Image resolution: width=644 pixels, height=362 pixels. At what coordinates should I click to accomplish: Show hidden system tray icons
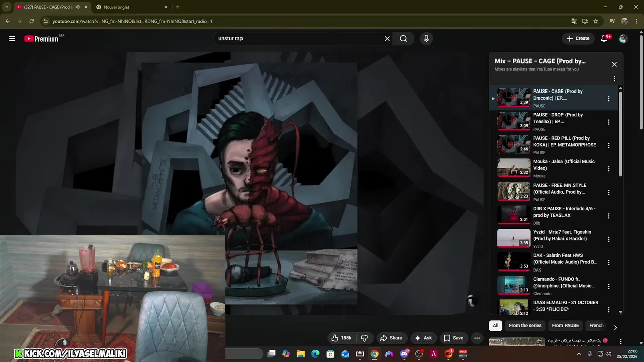(579, 354)
